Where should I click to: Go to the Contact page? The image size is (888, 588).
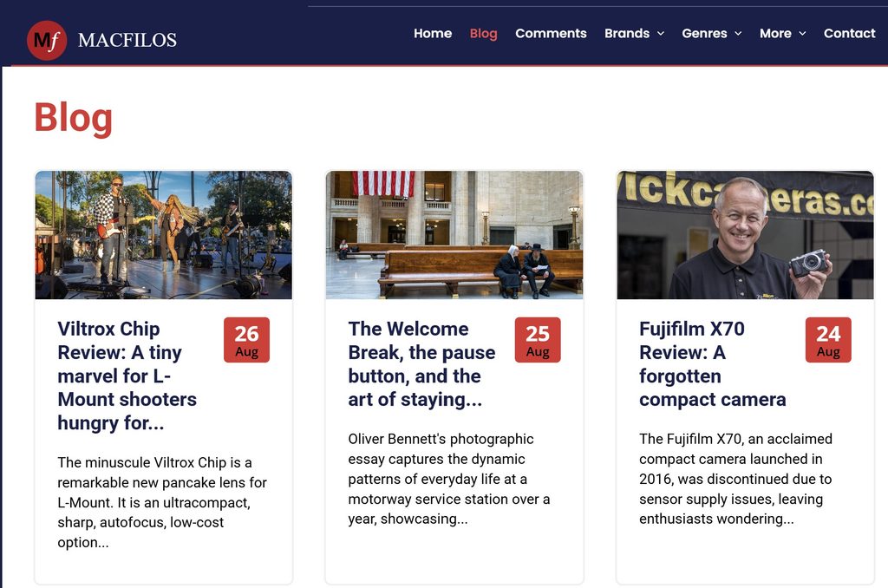[x=850, y=34]
